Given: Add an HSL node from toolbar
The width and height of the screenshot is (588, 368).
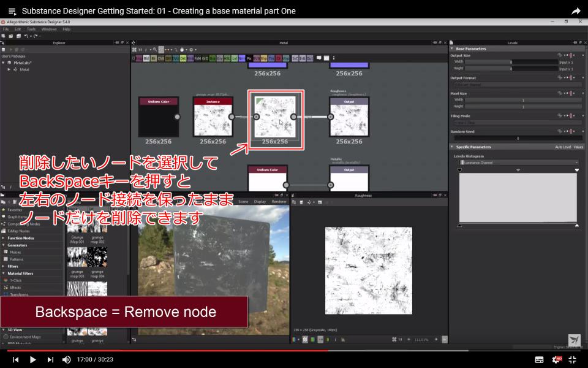Looking at the screenshot, I should coord(227,58).
